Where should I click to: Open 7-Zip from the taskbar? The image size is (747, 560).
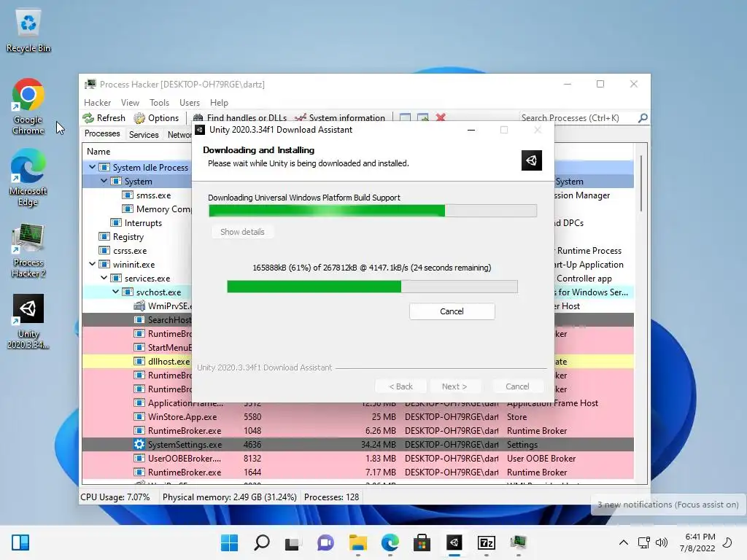tap(487, 542)
